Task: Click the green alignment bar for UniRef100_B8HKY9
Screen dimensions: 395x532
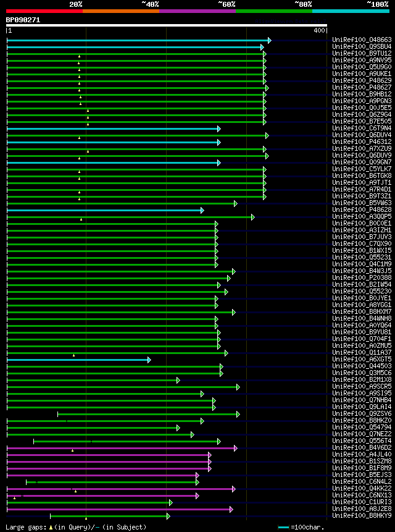Action: click(x=109, y=516)
